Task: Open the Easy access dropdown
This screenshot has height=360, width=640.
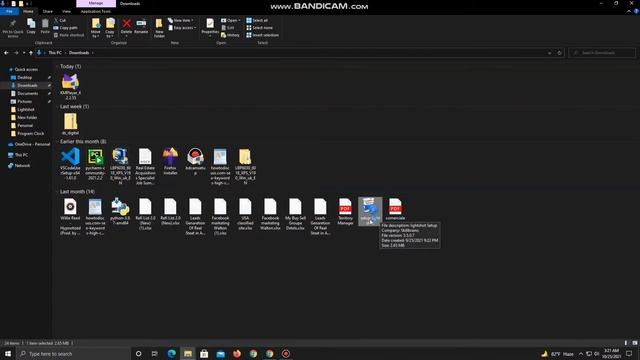Action: coord(182,28)
